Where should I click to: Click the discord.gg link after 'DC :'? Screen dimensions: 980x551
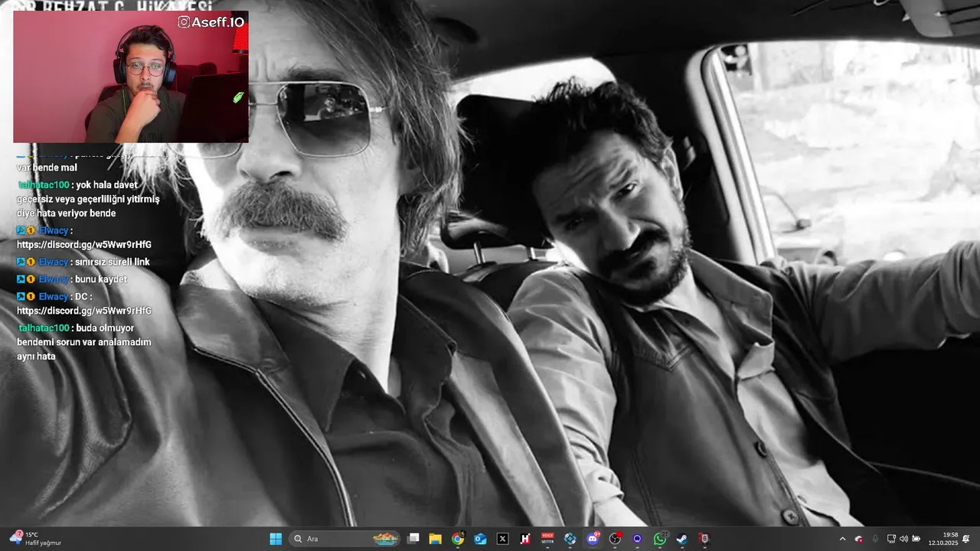(84, 311)
